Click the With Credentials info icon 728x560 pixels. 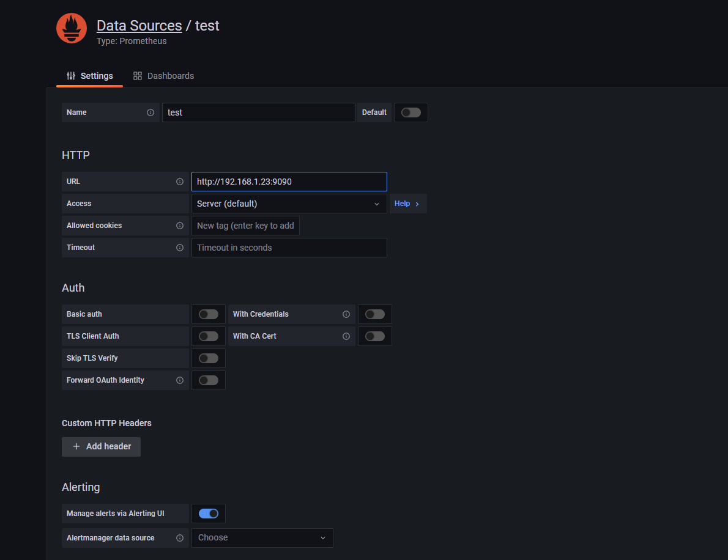coord(346,314)
